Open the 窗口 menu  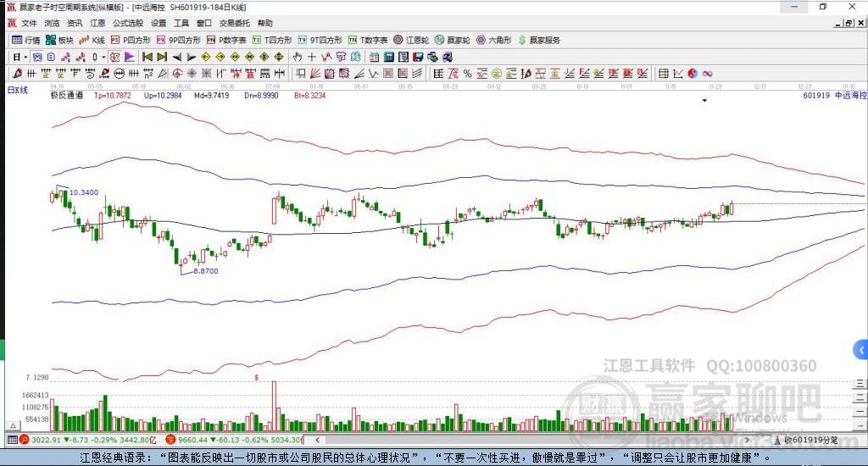click(x=204, y=23)
